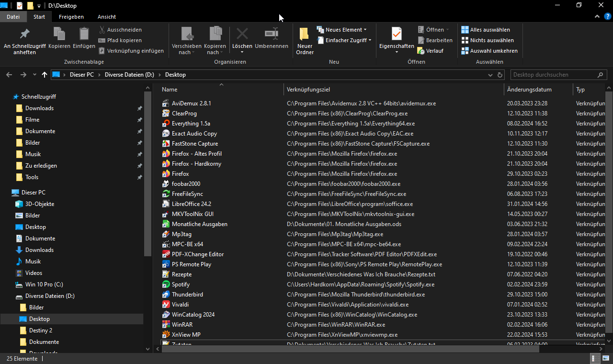Click Alles auswählen
Image resolution: width=613 pixels, height=364 pixels.
coord(485,30)
